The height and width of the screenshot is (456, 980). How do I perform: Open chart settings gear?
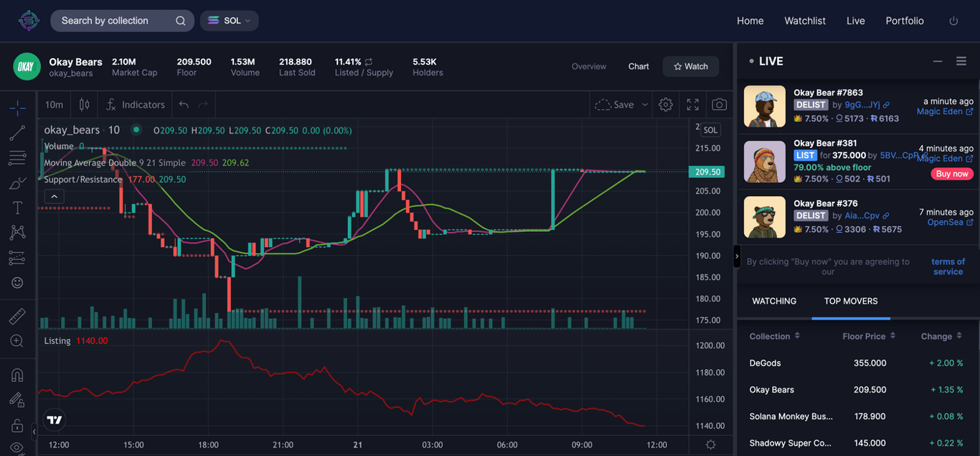tap(666, 105)
